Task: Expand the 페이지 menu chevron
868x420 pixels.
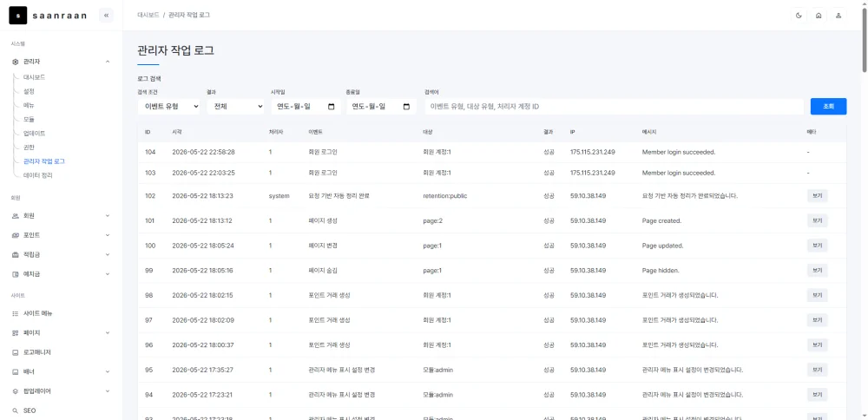Action: [x=108, y=333]
